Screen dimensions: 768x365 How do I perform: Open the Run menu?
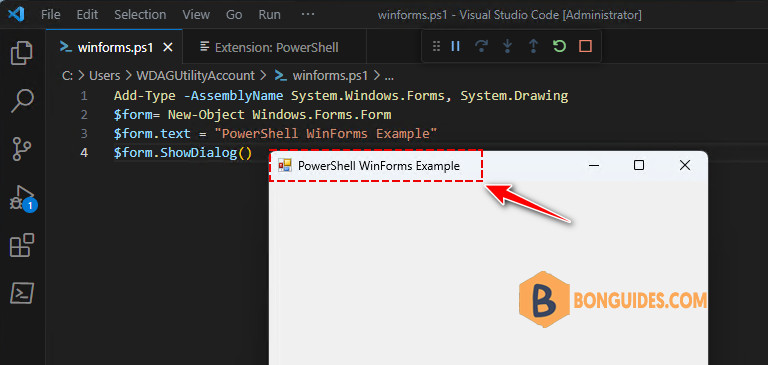tap(269, 15)
